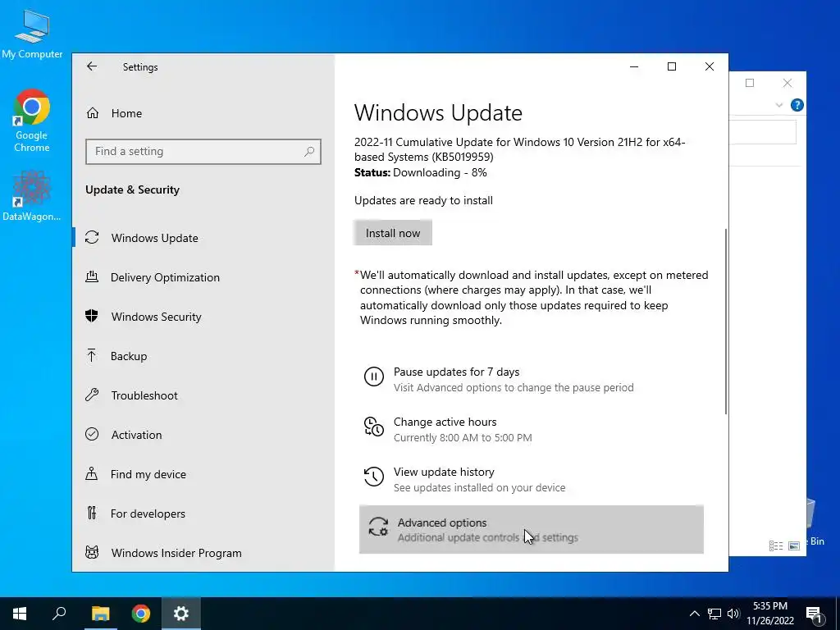Screen dimensions: 840x630
Task: Close the Settings window
Action: coord(710,66)
